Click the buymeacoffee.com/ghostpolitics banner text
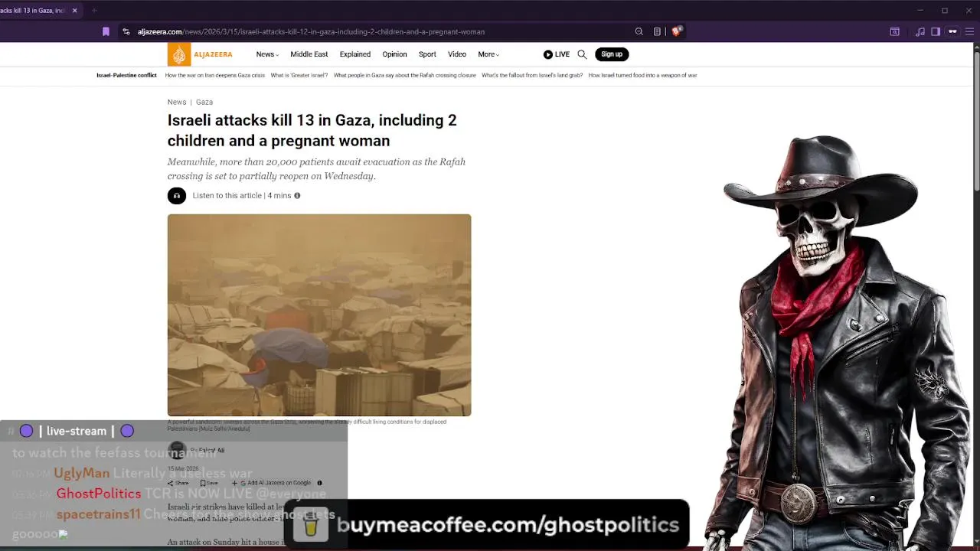The image size is (980, 551). (508, 525)
